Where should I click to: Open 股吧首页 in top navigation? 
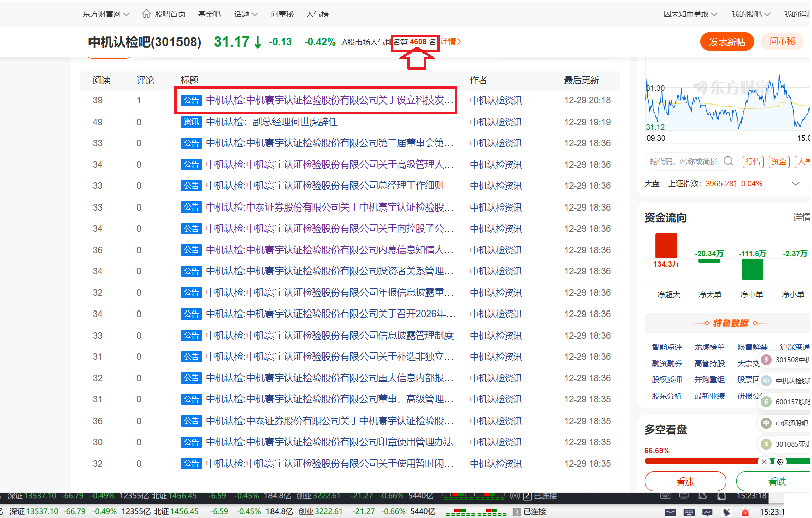[170, 14]
